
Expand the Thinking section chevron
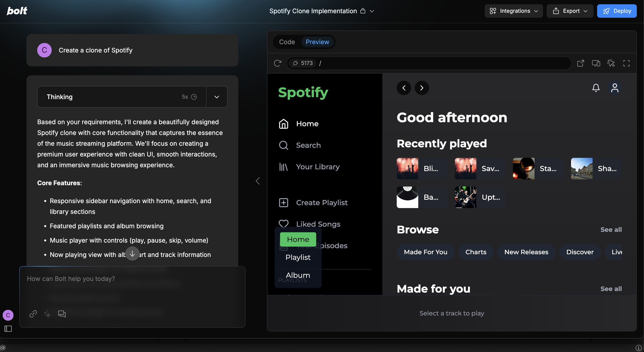(x=217, y=97)
